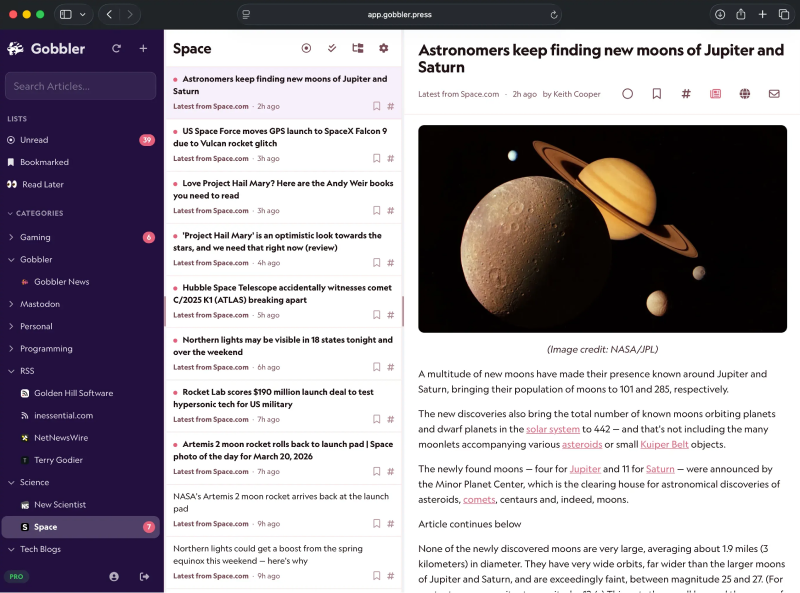Open the account profile icon at sidebar bottom
The height and width of the screenshot is (593, 800).
[x=114, y=576]
